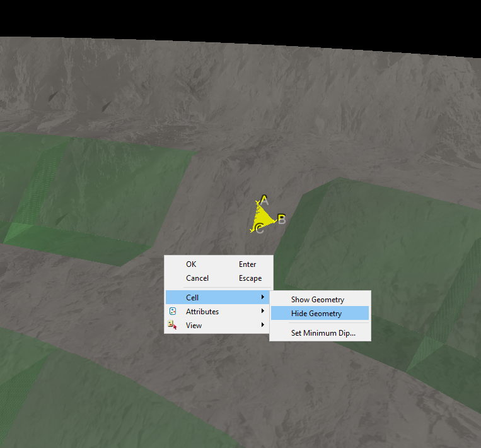This screenshot has width=481, height=448.
Task: Click the Enter shortcut text beside OK
Action: [x=247, y=264]
